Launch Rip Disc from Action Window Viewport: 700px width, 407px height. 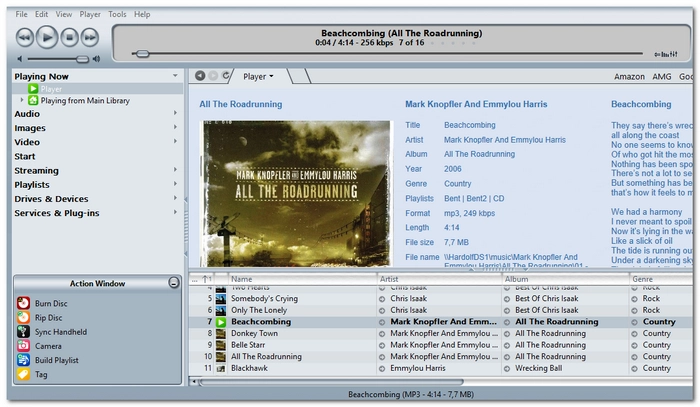pos(23,317)
